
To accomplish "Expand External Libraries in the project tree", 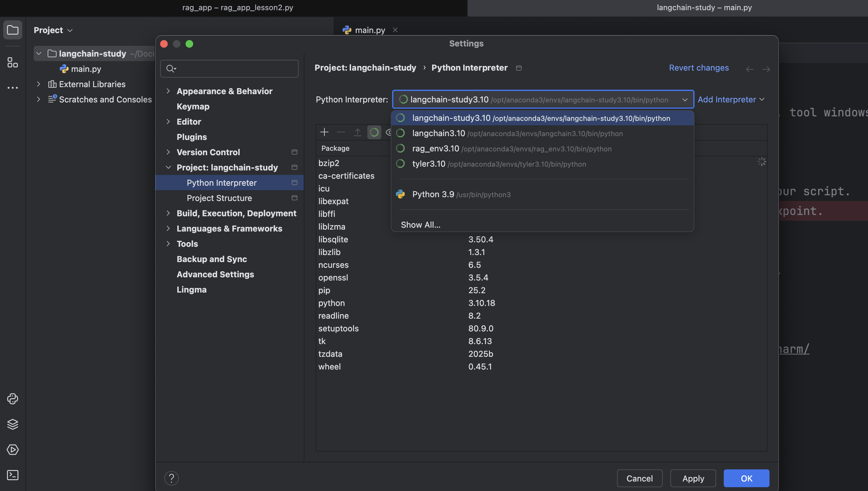I will pos(38,84).
